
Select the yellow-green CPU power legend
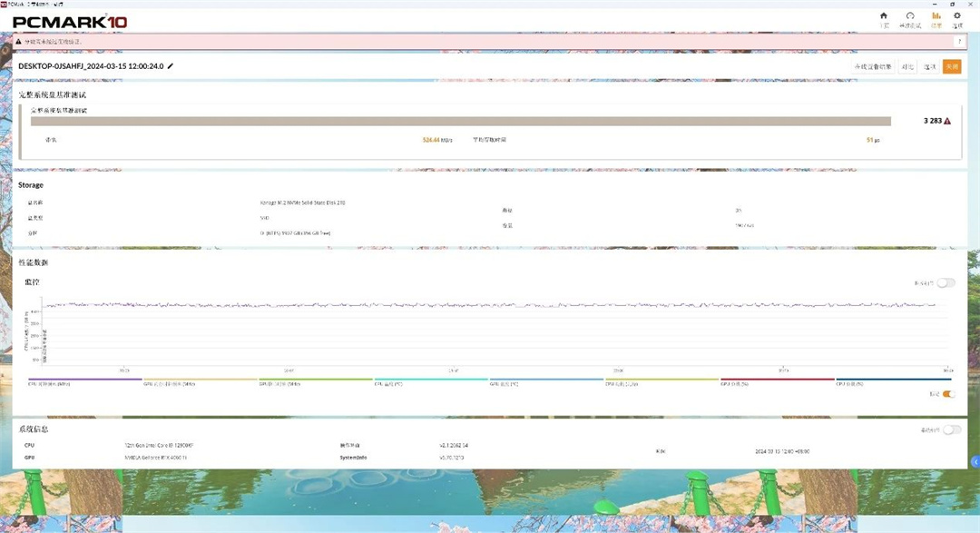[x=661, y=381]
